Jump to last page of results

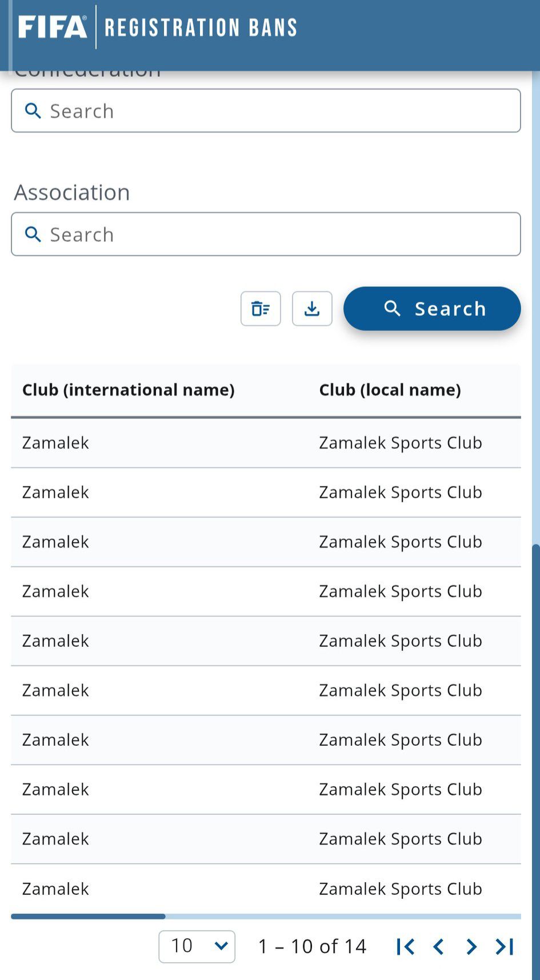505,947
